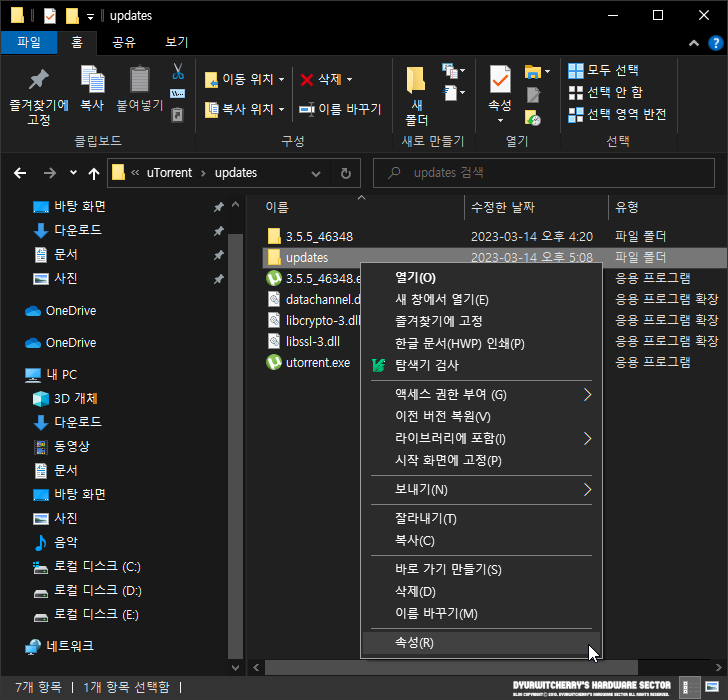
Task: Pin selection to Quick access in ribbon
Action: click(39, 96)
